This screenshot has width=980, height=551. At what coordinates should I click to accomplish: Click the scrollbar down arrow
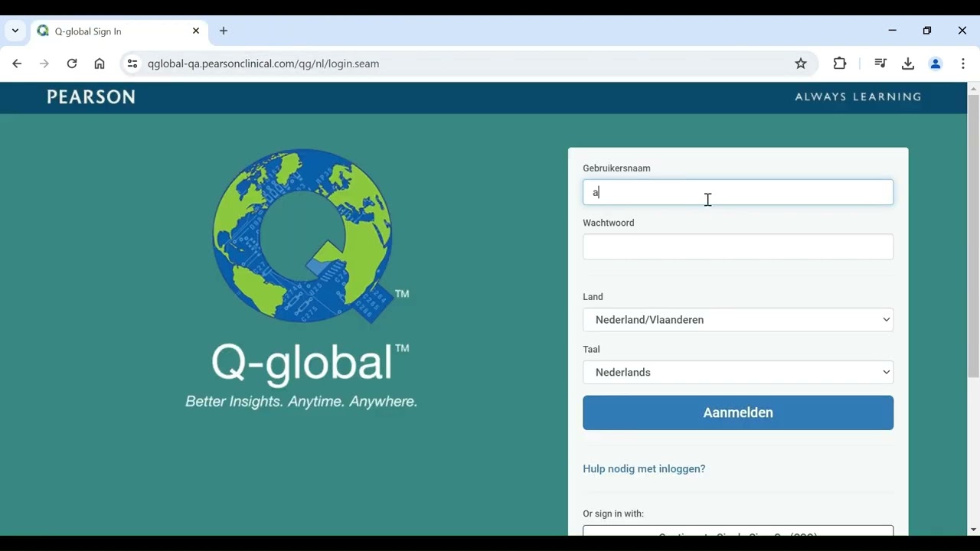point(973,530)
